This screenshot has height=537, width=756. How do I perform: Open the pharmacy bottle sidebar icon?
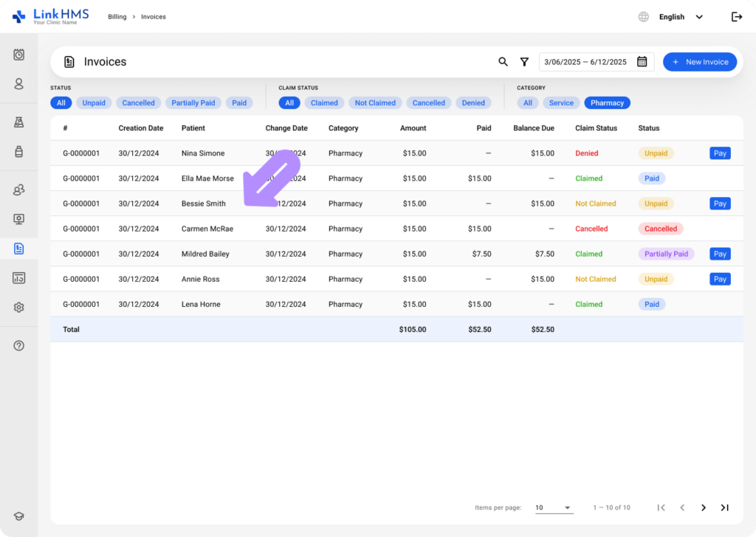[18, 152]
